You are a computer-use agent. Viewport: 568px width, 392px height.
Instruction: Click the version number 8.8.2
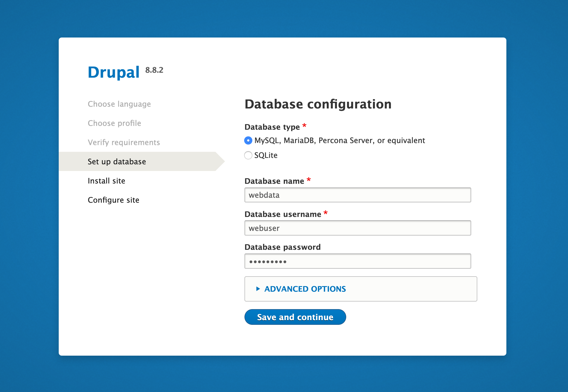(154, 70)
